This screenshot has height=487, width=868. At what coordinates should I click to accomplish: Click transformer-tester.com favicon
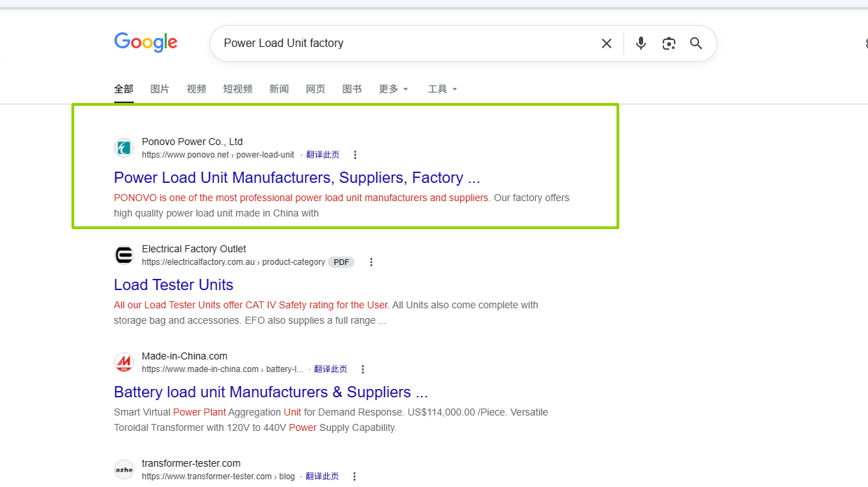(x=124, y=469)
